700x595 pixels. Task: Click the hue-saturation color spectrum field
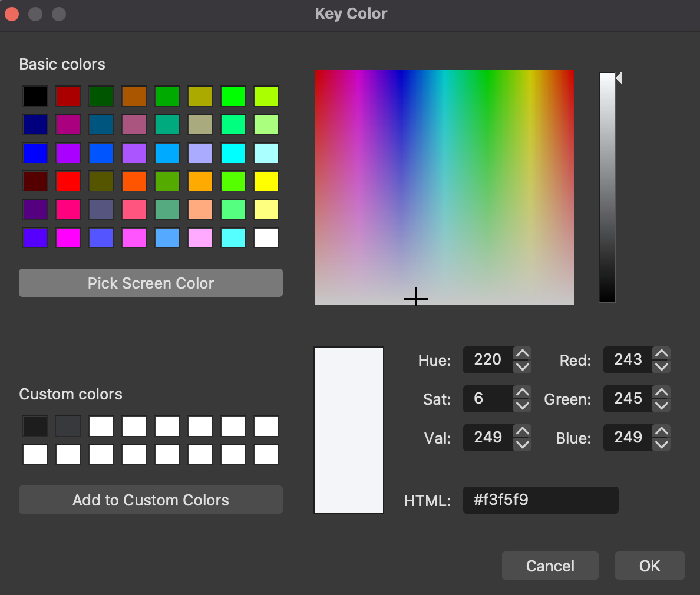(444, 187)
